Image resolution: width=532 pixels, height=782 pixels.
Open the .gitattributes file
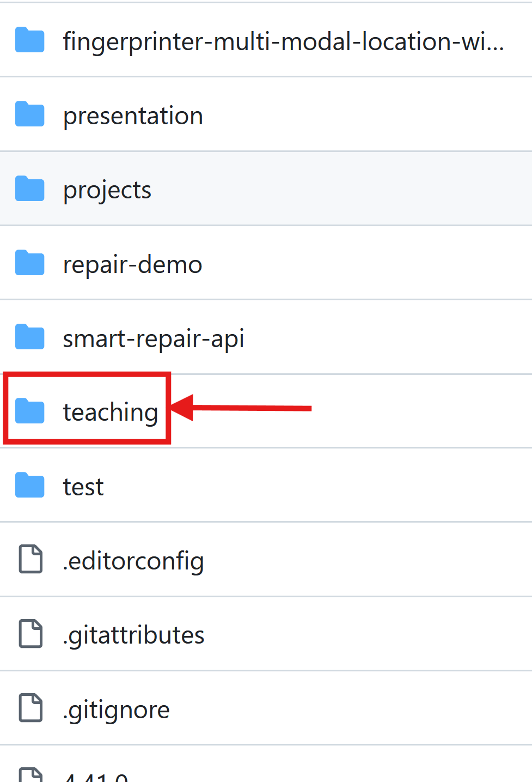pyautogui.click(x=133, y=634)
